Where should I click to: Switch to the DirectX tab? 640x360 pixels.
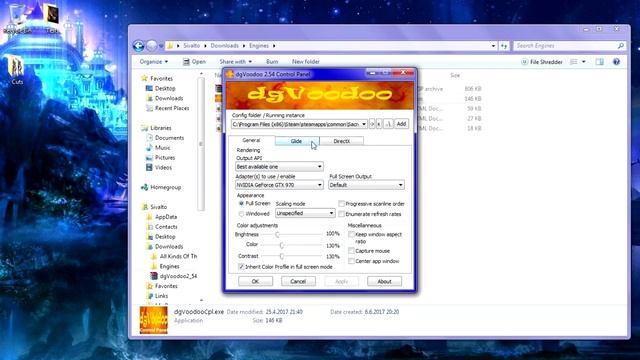(341, 141)
